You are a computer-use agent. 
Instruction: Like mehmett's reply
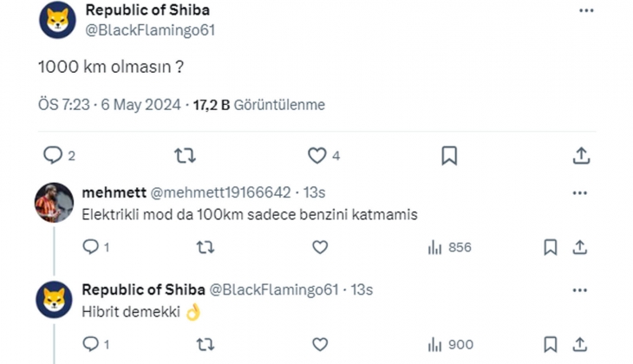click(x=320, y=247)
